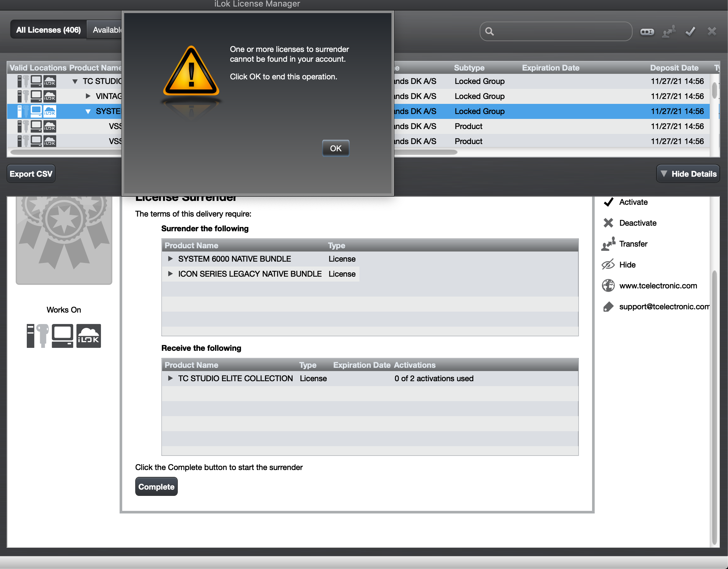Click OK in the warning dialog
This screenshot has height=569, width=728.
point(335,148)
